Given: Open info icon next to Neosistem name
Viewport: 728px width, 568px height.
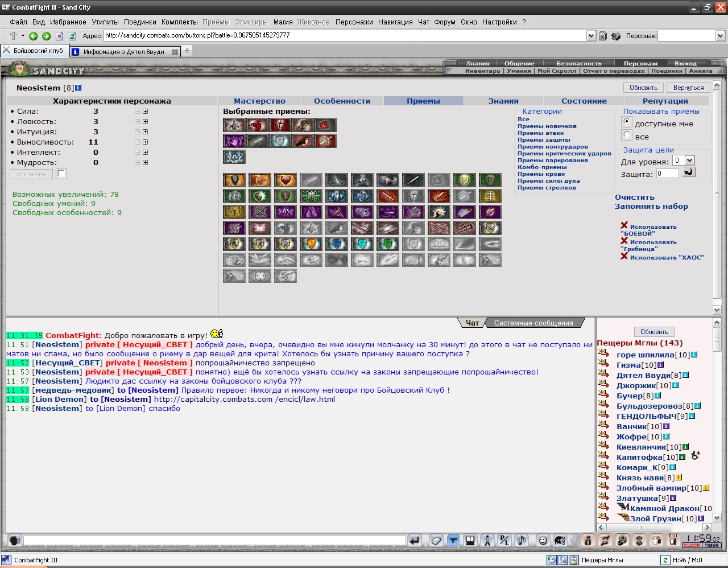Looking at the screenshot, I should [x=78, y=88].
